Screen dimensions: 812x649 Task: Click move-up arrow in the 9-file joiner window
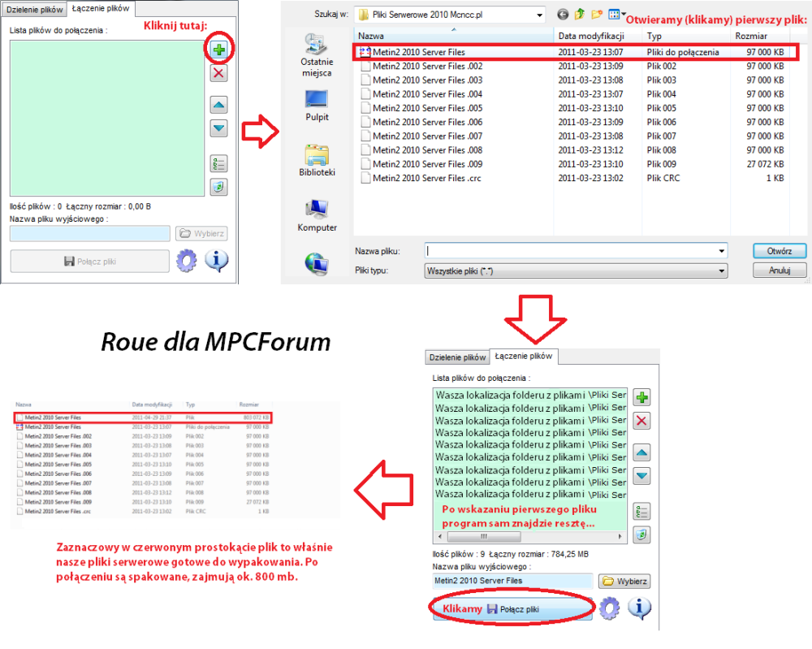[x=642, y=453]
